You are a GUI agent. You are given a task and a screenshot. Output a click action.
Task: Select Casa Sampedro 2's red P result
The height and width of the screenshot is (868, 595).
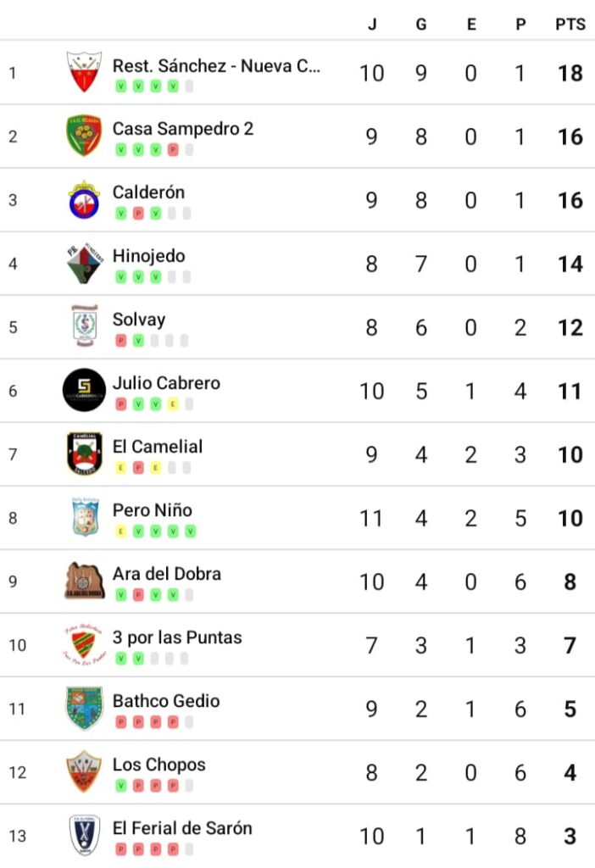coord(173,150)
